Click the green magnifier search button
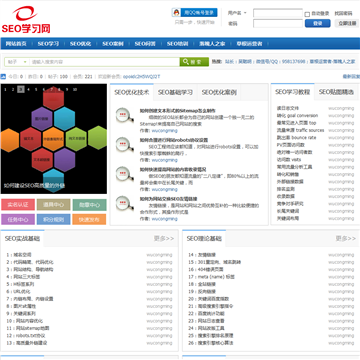This screenshot has width=360, height=360. point(194,62)
